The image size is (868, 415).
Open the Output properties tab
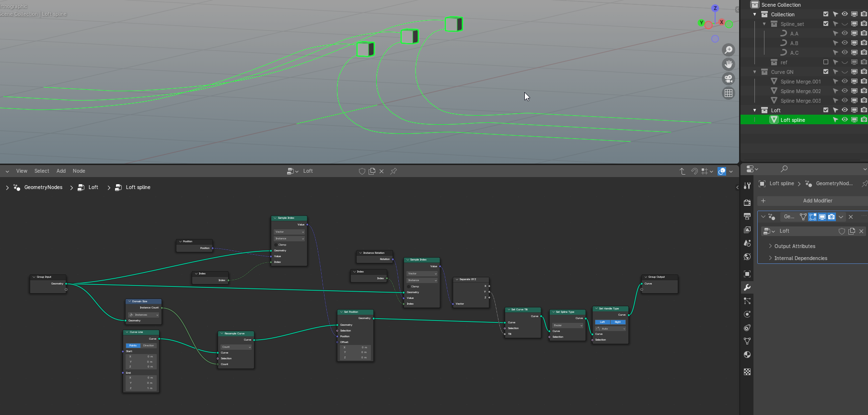click(x=747, y=216)
